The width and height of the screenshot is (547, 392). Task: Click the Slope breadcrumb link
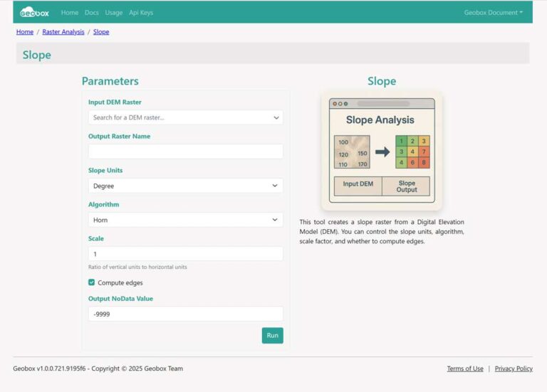tap(101, 32)
